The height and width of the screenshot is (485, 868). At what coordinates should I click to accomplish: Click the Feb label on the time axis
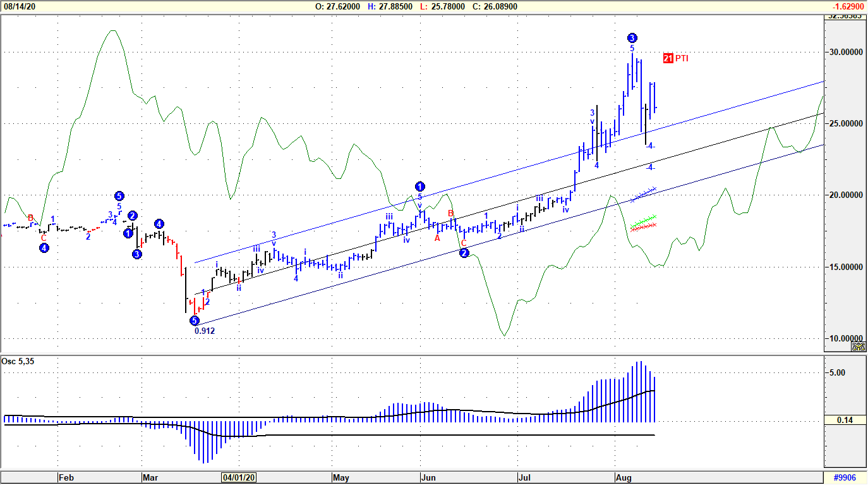pos(66,477)
